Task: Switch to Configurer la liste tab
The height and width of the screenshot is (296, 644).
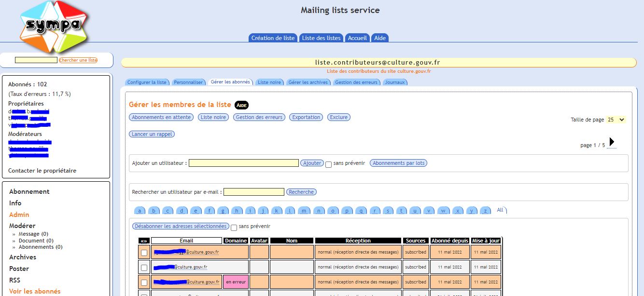Action: tap(147, 82)
